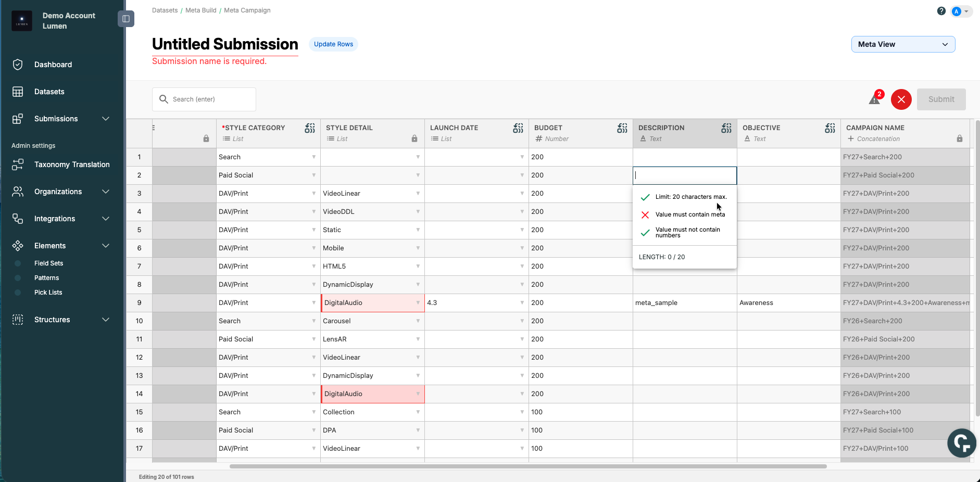Collapse the sidebar panel toggle icon
The height and width of the screenshot is (482, 980).
click(126, 19)
